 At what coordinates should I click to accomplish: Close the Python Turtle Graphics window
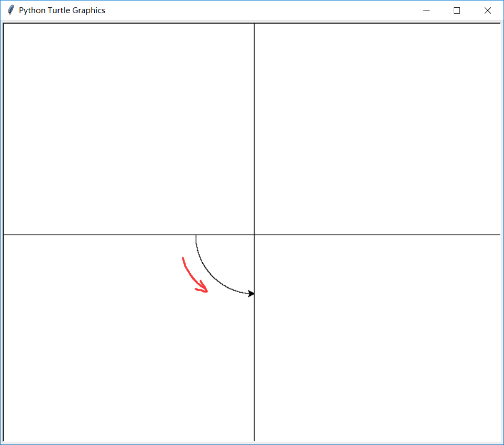488,10
